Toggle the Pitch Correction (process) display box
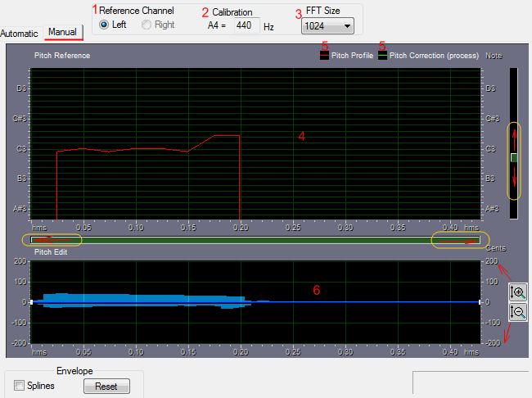The image size is (532, 398). coord(382,57)
